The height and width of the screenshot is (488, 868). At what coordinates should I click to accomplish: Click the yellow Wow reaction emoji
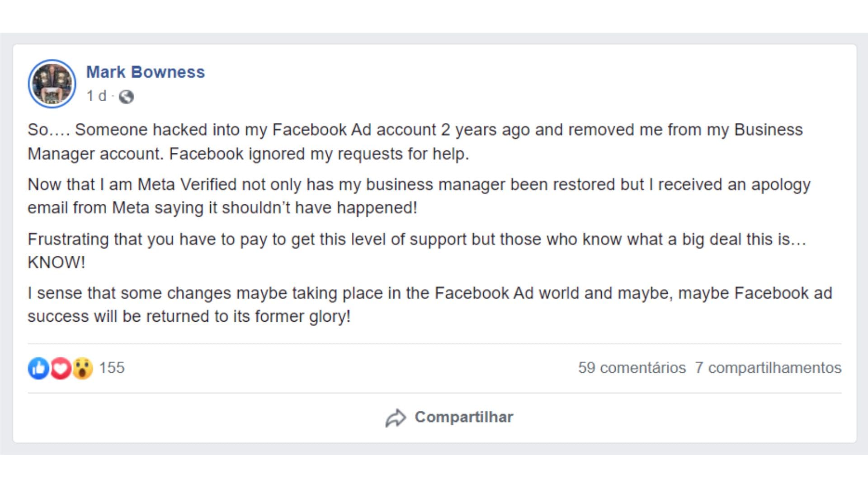(82, 368)
